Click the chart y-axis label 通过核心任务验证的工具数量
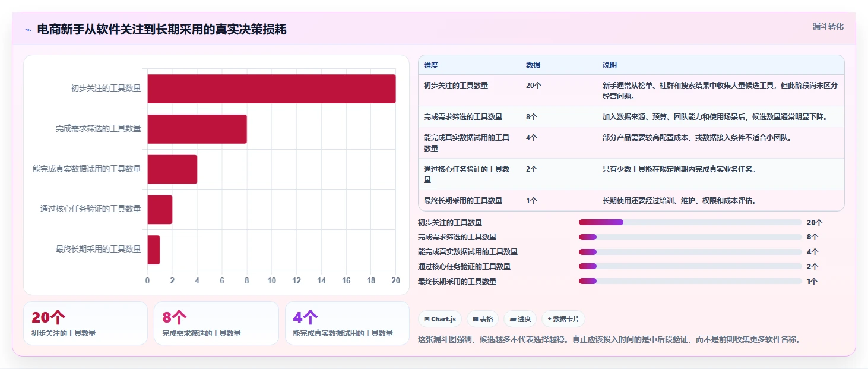This screenshot has height=369, width=868. click(x=90, y=209)
